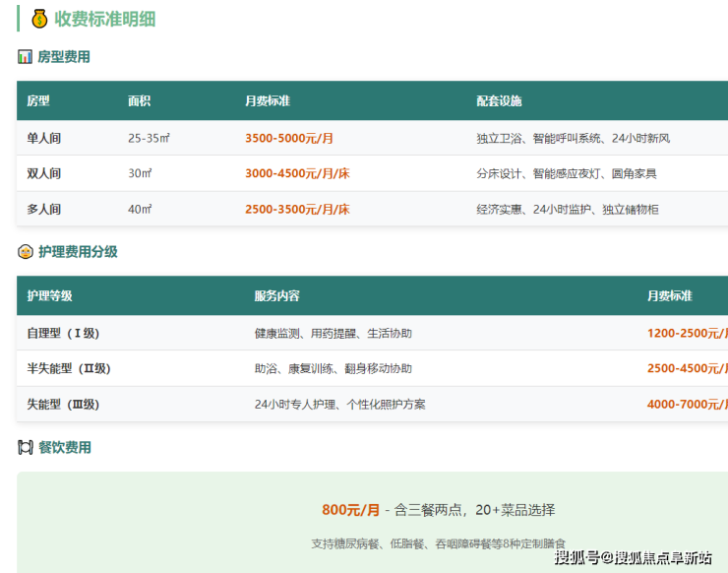The image size is (728, 573).
Task: Select the 单人间 row label
Action: (43, 138)
